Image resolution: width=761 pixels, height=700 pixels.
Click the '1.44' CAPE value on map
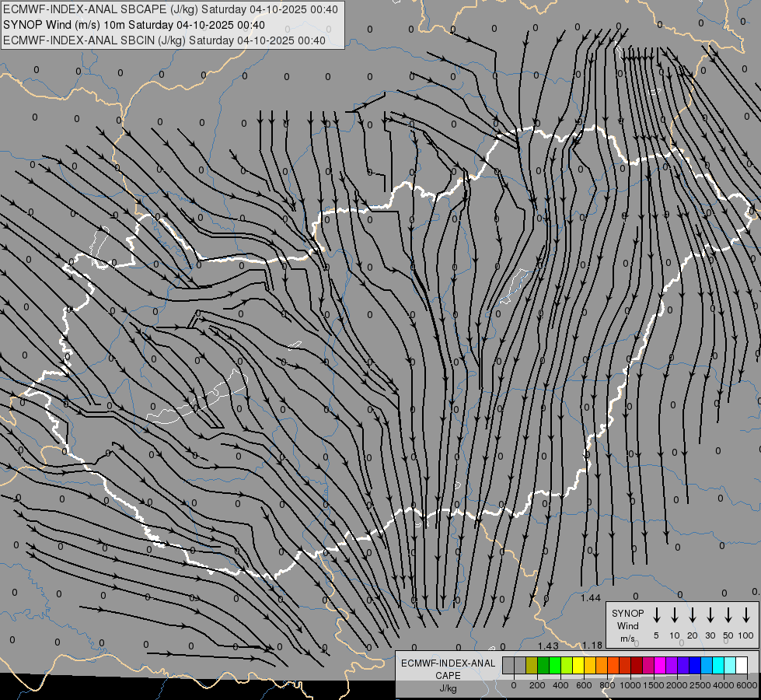pos(591,598)
